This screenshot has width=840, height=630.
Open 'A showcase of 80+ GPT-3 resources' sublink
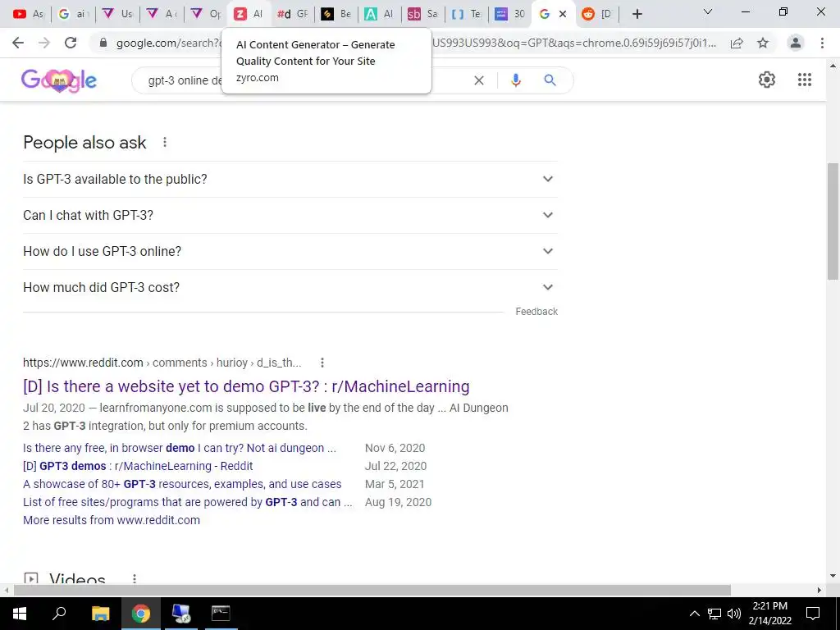coord(182,484)
